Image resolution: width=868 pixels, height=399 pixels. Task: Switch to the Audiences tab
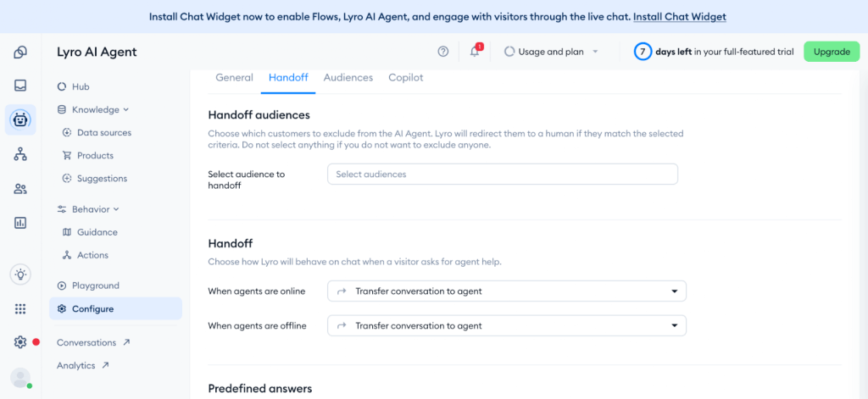(348, 77)
